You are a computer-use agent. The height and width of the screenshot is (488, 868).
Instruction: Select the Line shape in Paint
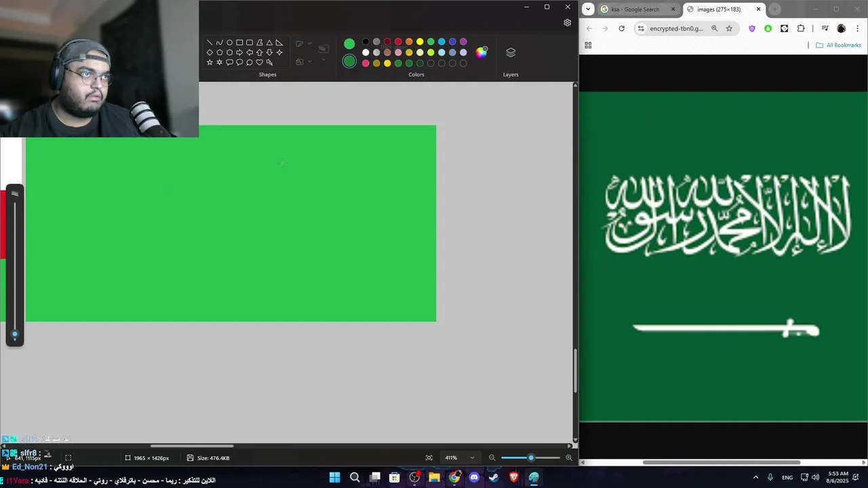click(x=210, y=42)
